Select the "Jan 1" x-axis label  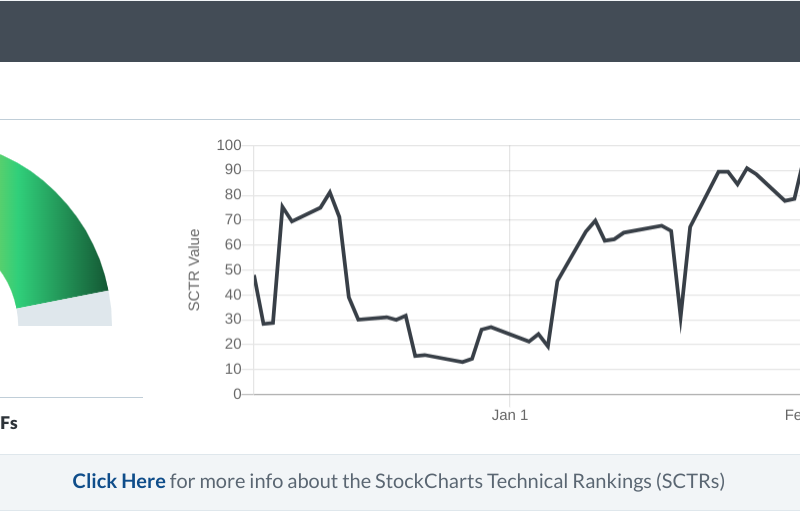[510, 415]
